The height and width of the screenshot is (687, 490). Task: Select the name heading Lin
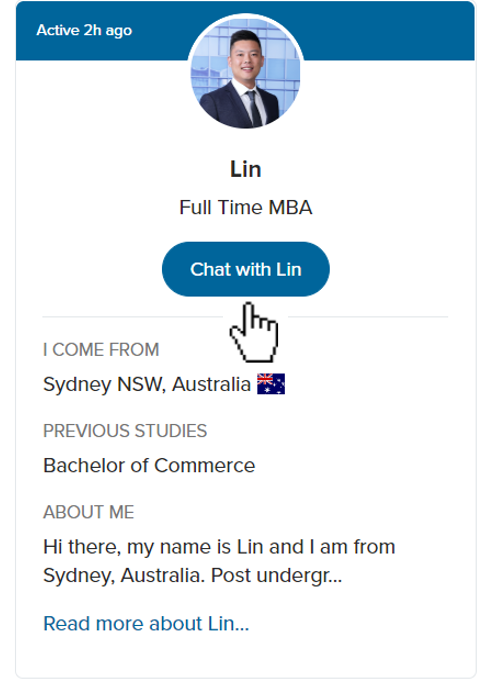point(245,169)
